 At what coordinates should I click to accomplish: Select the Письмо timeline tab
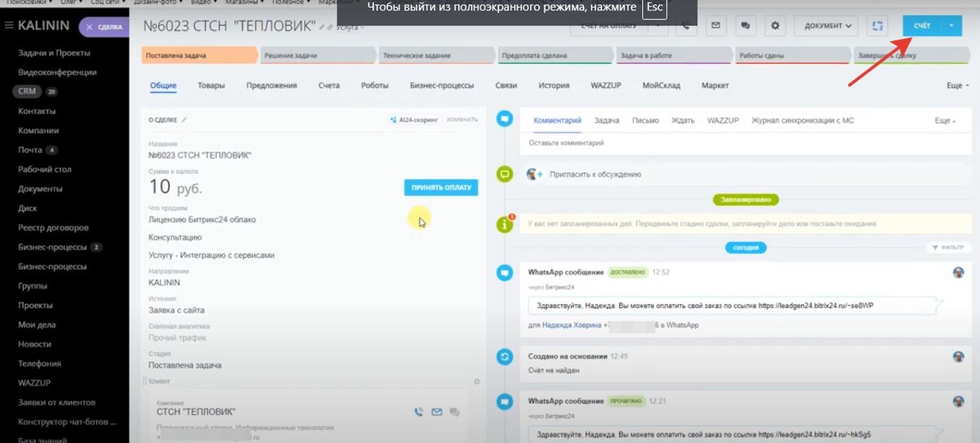click(x=645, y=120)
